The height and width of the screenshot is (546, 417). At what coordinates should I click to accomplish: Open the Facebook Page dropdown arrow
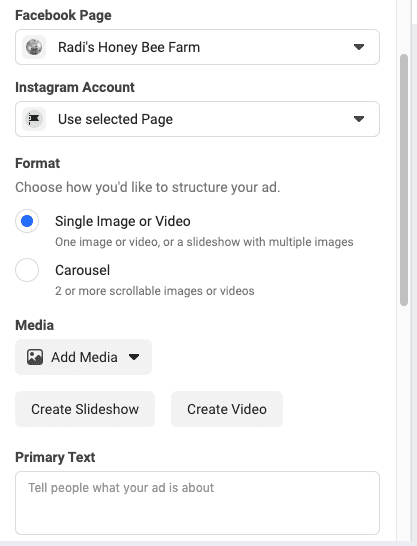(359, 47)
